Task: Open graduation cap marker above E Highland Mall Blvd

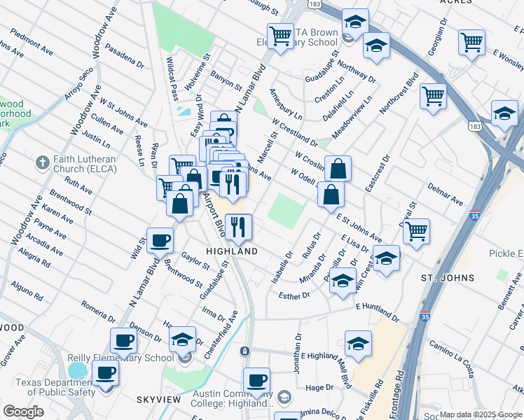Action: pos(358,344)
